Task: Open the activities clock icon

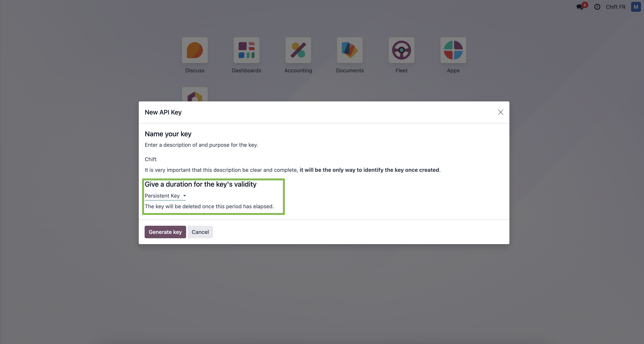Action: tap(597, 7)
